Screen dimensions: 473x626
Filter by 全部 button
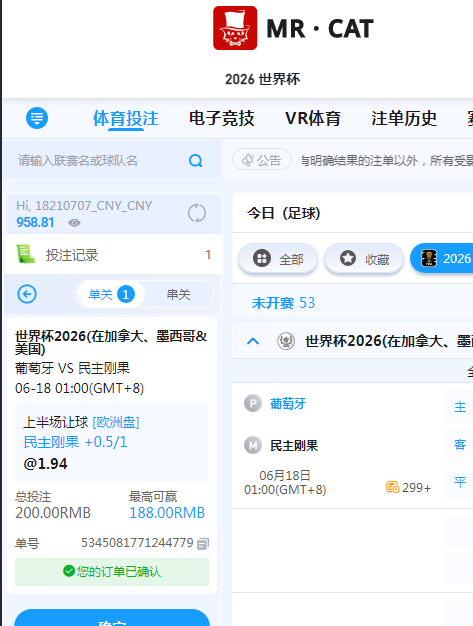(278, 259)
